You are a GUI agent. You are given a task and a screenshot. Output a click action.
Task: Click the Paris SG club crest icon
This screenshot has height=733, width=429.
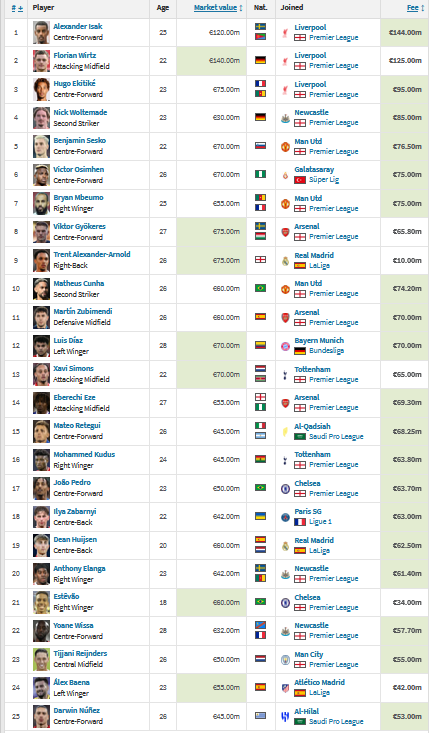point(285,517)
